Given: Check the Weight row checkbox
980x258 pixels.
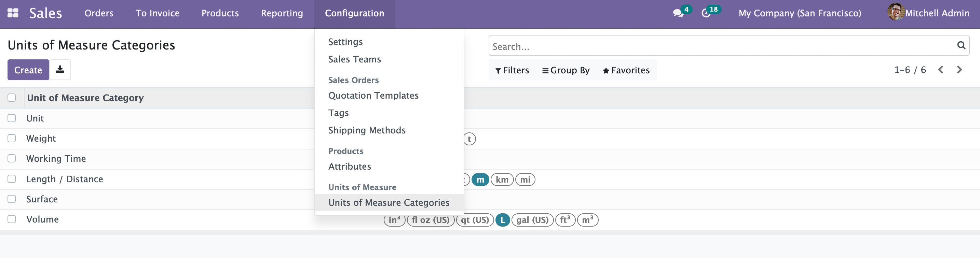Looking at the screenshot, I should [12, 138].
